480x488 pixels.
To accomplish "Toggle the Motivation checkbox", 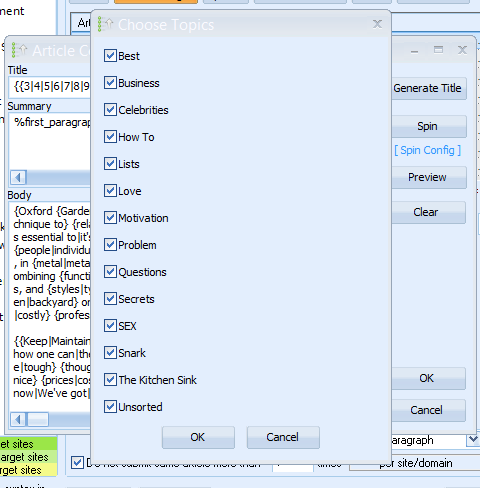I will [x=110, y=218].
